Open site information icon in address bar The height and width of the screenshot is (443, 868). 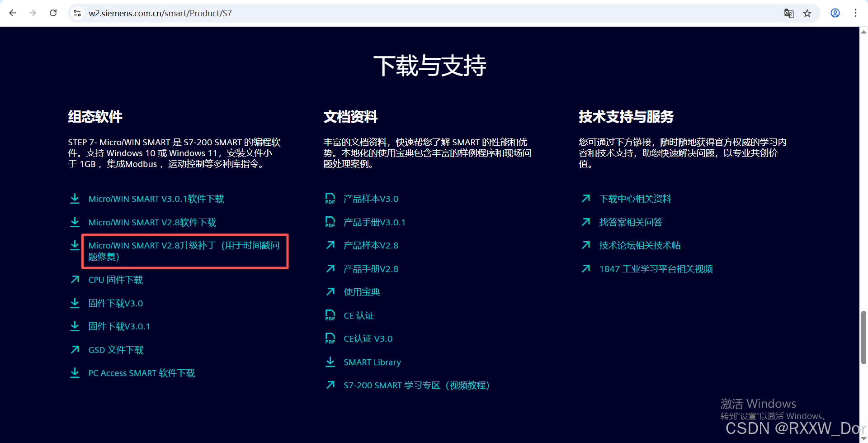77,13
